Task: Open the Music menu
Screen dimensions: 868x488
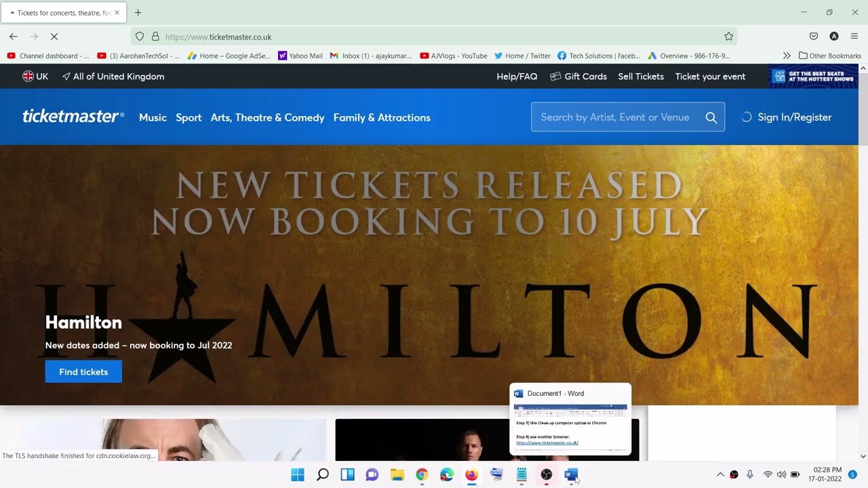Action: tap(153, 117)
